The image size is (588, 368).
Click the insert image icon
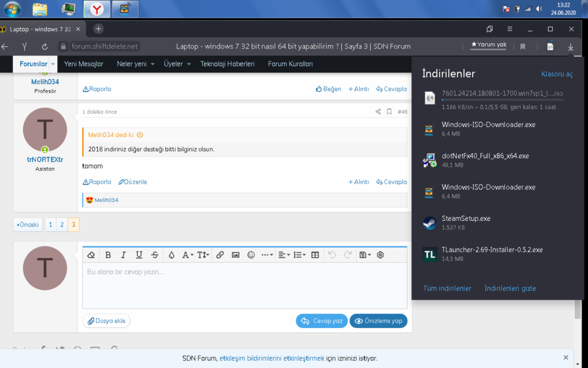point(235,255)
